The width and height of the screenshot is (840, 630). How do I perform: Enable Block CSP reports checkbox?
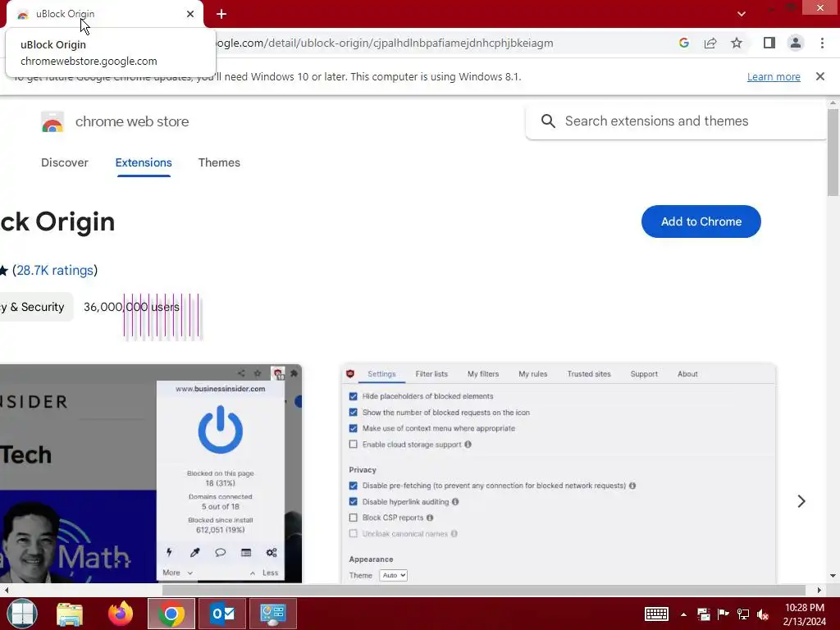353,518
